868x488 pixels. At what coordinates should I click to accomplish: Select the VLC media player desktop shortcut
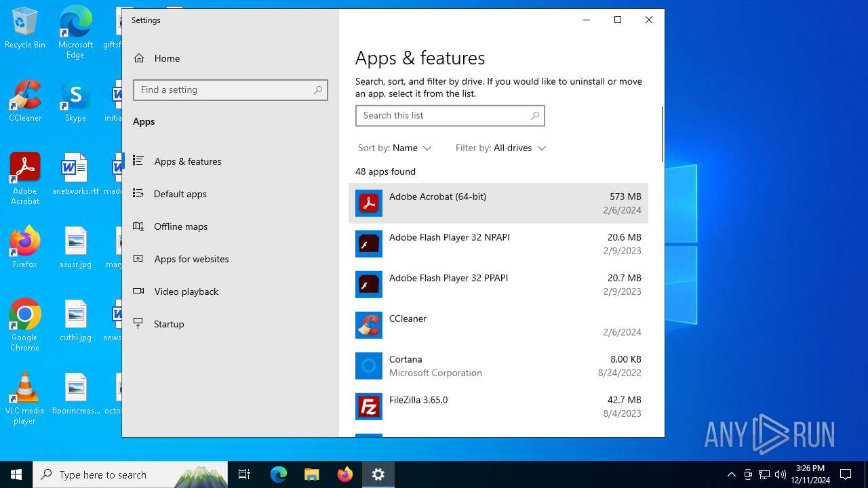[x=25, y=399]
